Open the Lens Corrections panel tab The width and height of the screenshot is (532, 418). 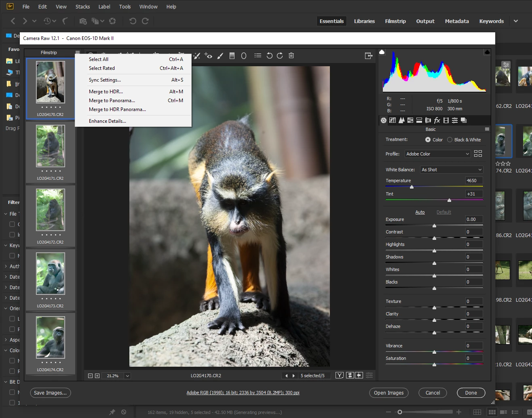[428, 120]
